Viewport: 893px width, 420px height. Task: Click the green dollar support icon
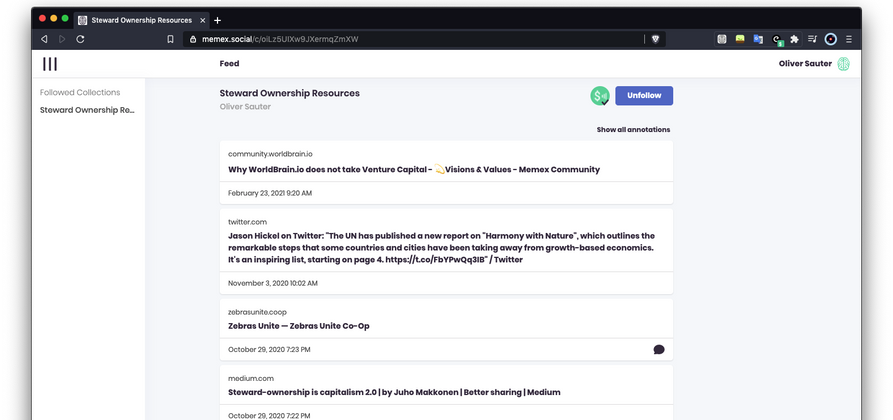point(600,96)
